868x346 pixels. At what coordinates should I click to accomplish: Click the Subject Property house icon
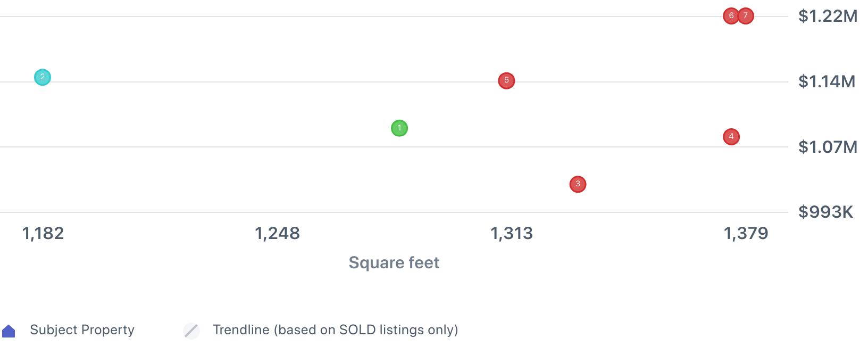tap(9, 331)
